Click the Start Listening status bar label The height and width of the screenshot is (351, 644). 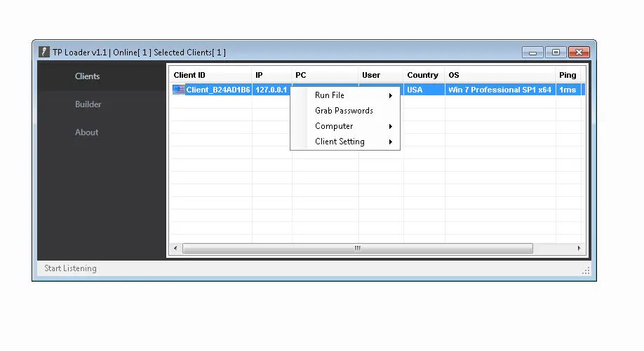coord(70,268)
